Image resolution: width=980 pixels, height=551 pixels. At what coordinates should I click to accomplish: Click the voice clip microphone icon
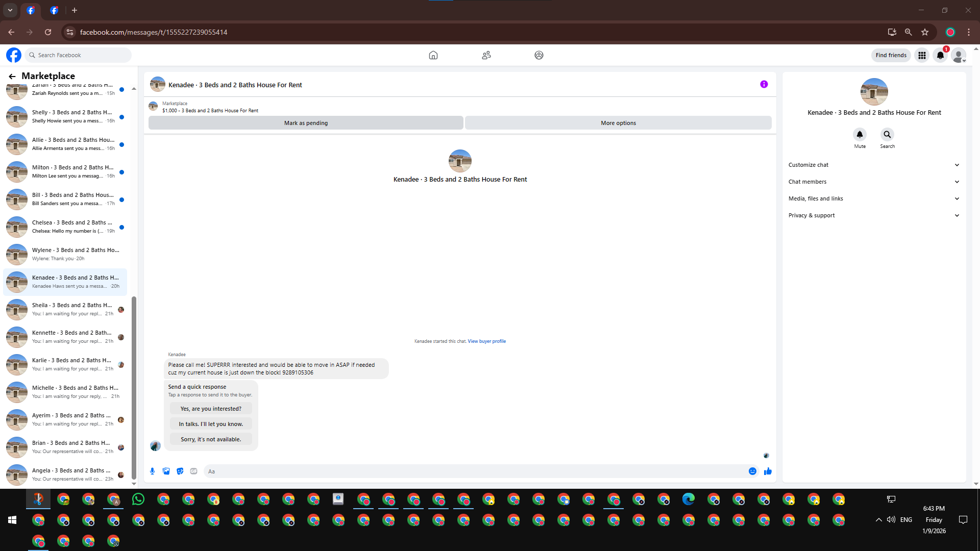(152, 471)
